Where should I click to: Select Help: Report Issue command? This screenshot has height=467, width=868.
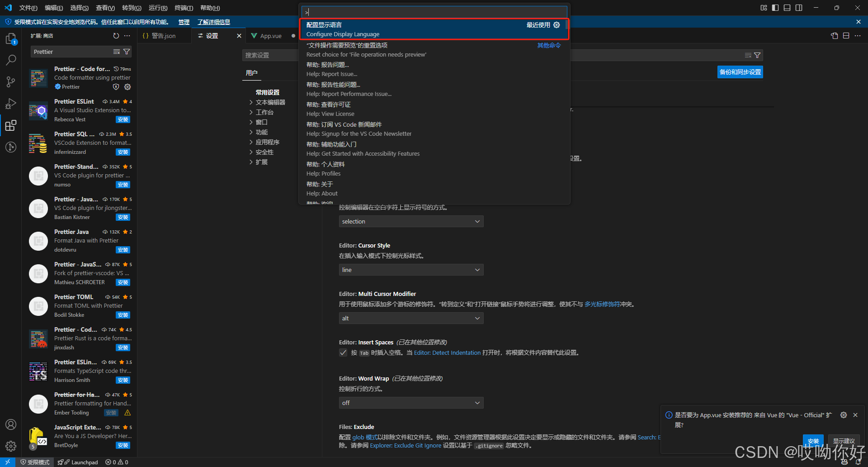pos(434,69)
